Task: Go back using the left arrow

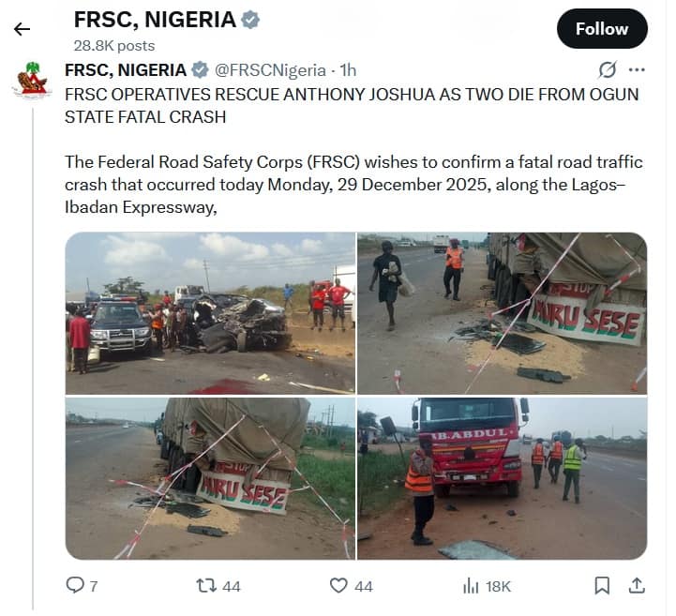Action: pos(22,29)
